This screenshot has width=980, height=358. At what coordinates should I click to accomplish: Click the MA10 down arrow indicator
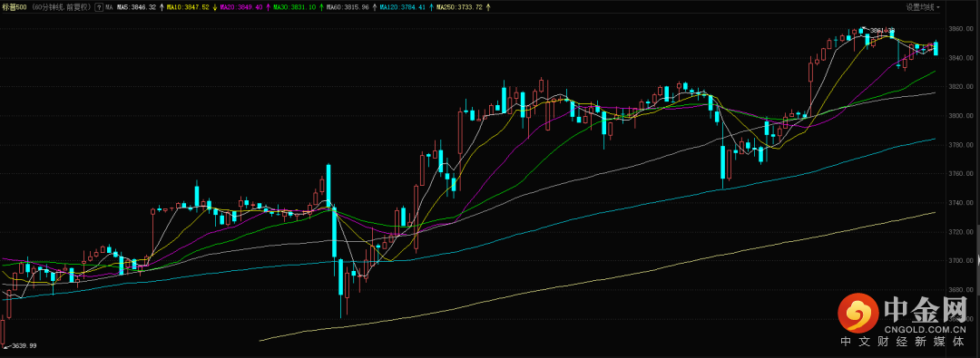(x=215, y=7)
